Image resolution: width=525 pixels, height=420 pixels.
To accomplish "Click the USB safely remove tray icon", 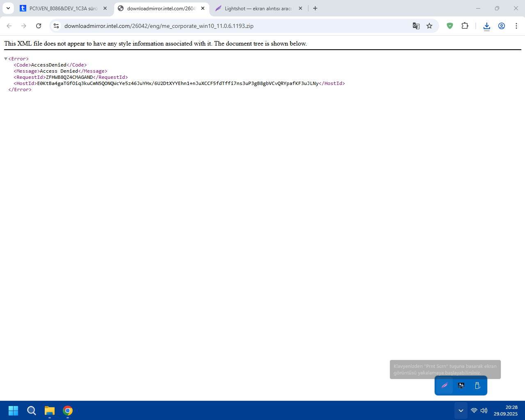I will (x=477, y=386).
